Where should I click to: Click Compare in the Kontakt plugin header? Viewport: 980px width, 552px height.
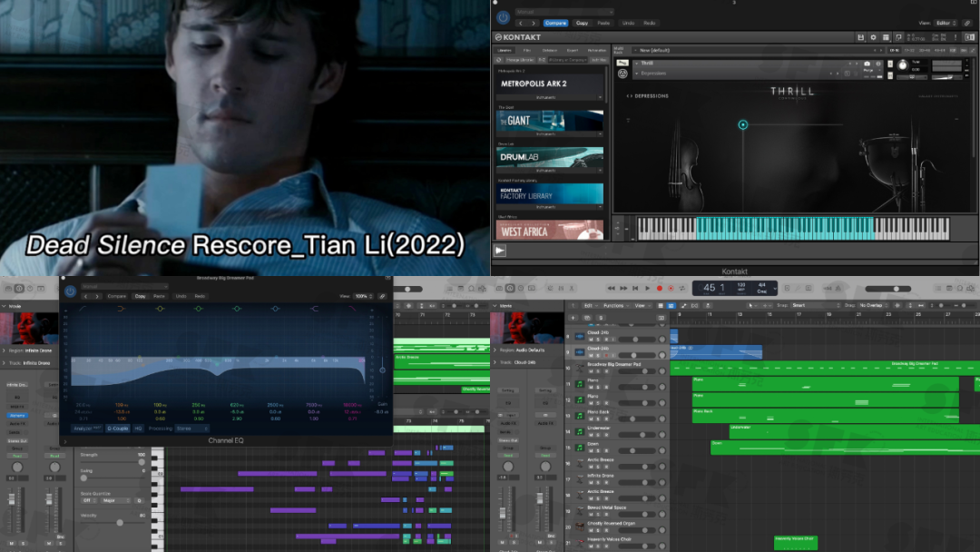[555, 23]
